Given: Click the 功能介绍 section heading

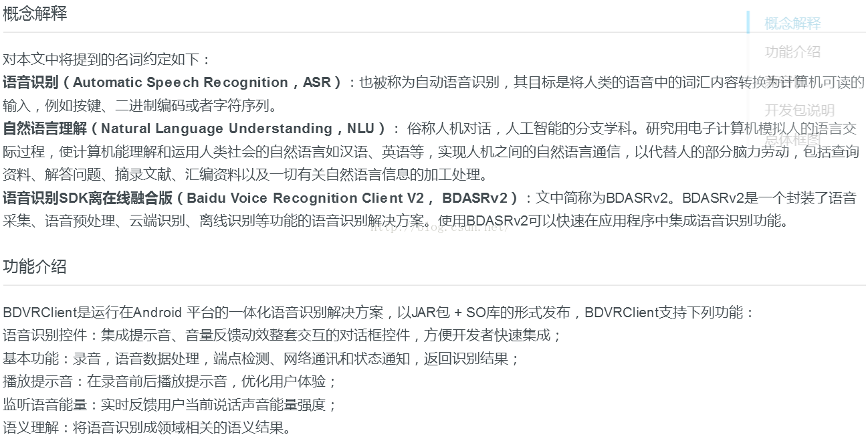Looking at the screenshot, I should [x=35, y=266].
